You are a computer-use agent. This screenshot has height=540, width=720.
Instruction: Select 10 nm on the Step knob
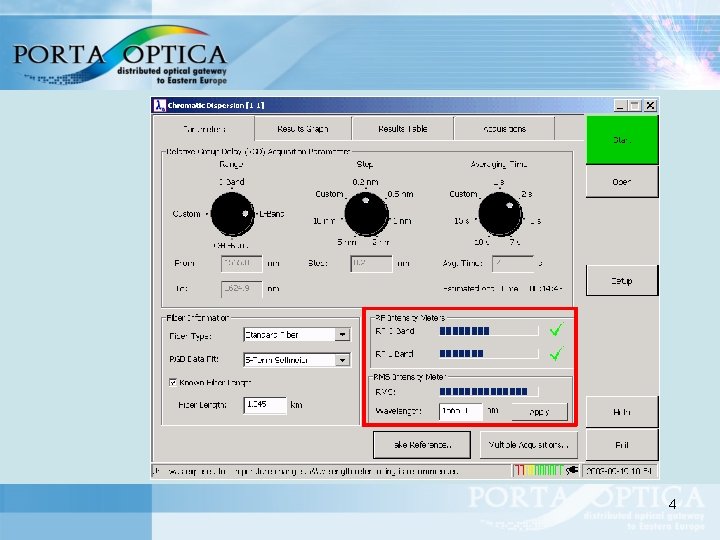[x=324, y=221]
